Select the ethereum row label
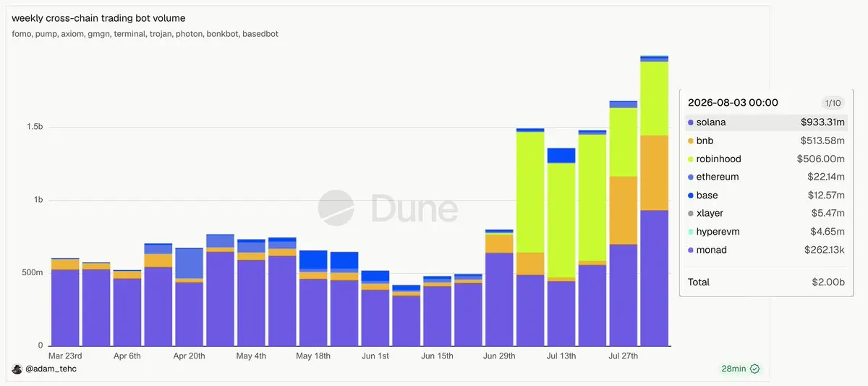The image size is (868, 386). coord(718,177)
